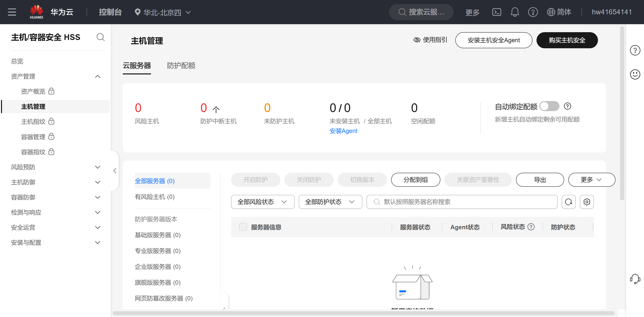Select 有风险主机 in server filter list
This screenshot has width=644, height=317.
pyautogui.click(x=155, y=197)
